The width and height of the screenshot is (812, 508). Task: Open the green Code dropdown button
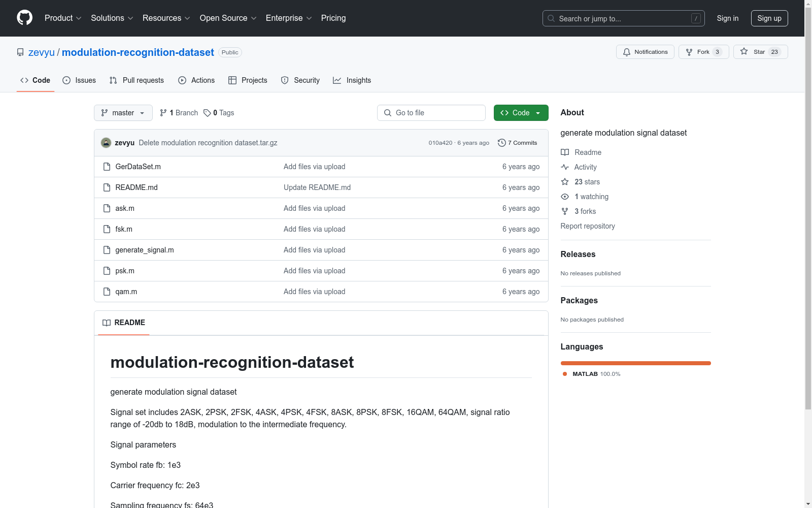pyautogui.click(x=521, y=113)
